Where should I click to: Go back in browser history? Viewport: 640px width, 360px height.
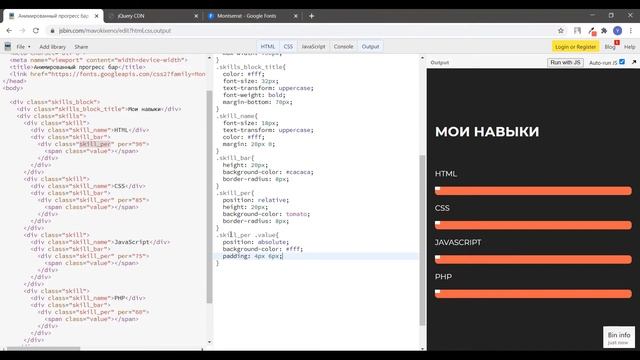[x=9, y=31]
